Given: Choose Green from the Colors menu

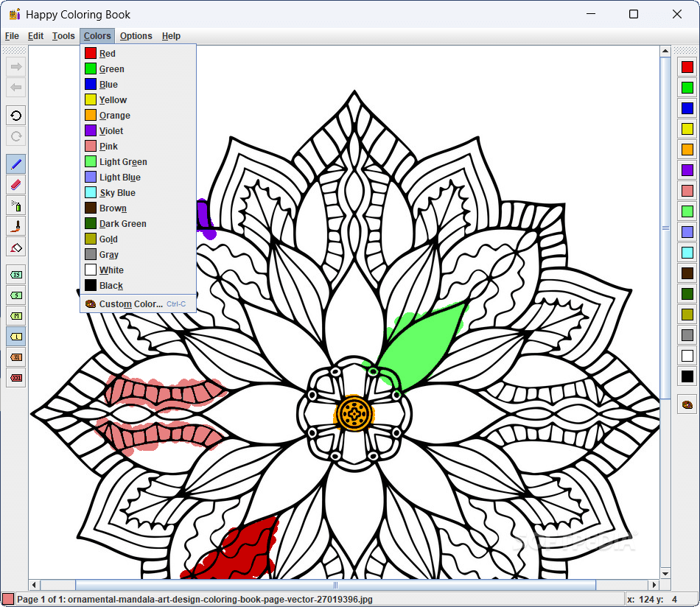Looking at the screenshot, I should 138,69.
